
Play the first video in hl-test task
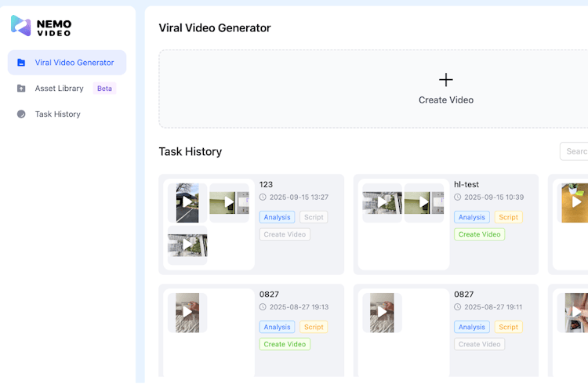pyautogui.click(x=382, y=203)
